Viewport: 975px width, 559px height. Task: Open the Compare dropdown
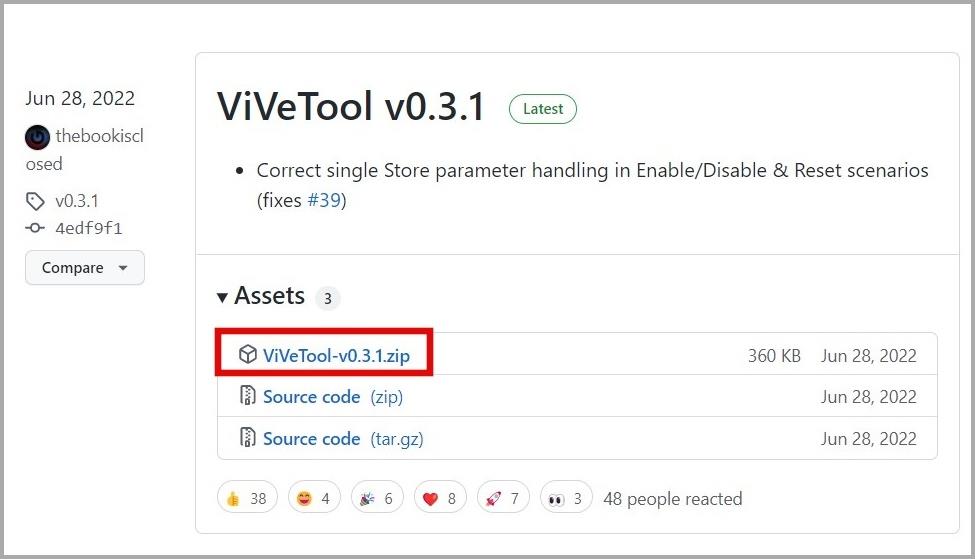click(85, 268)
